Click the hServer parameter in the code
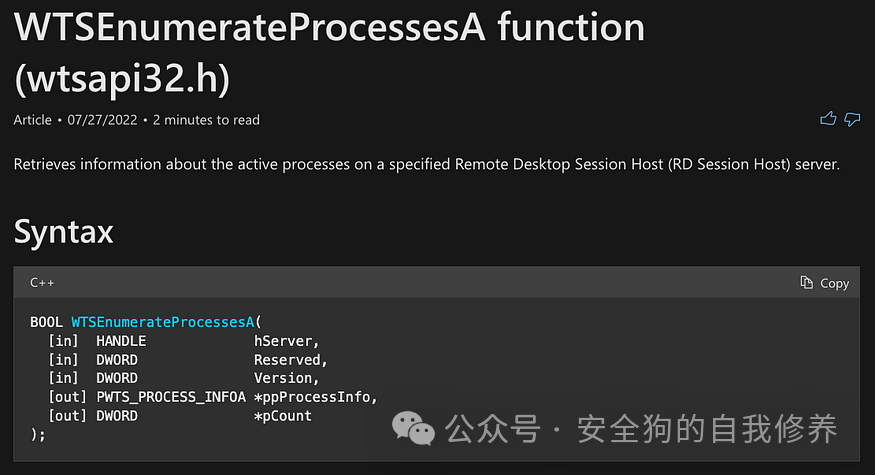 click(286, 341)
